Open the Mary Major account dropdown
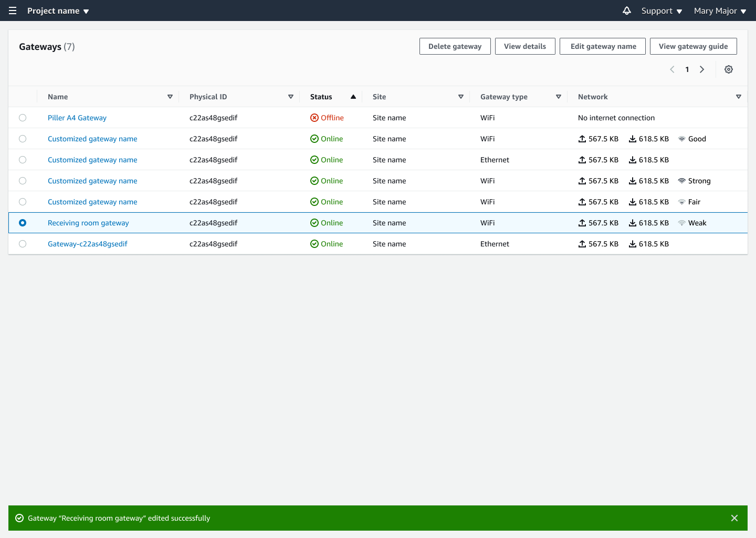This screenshot has height=538, width=756. (x=720, y=11)
